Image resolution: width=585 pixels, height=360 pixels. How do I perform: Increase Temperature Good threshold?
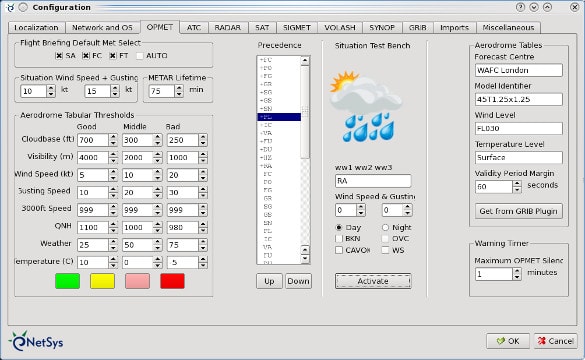click(113, 259)
